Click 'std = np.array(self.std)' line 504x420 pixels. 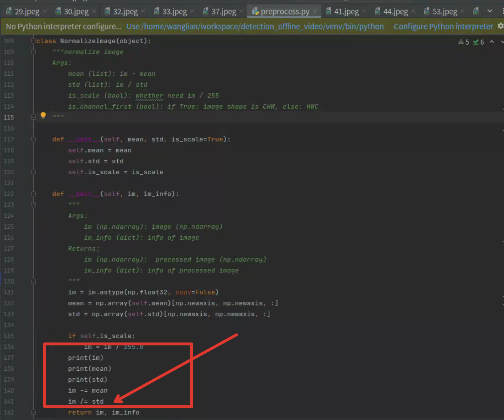[x=169, y=314]
